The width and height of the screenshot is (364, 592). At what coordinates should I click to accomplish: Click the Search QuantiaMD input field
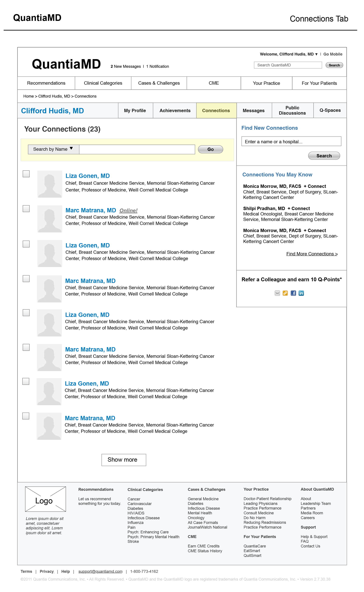click(288, 65)
